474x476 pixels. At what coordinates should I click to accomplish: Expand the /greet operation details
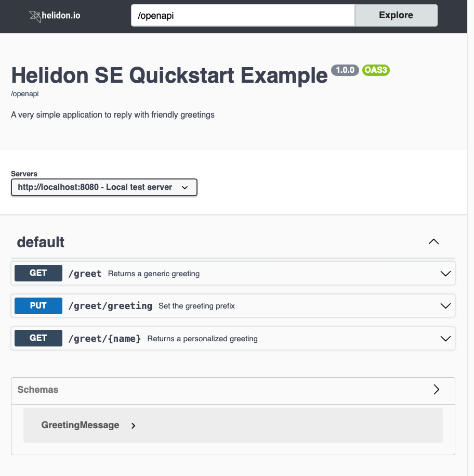[445, 273]
